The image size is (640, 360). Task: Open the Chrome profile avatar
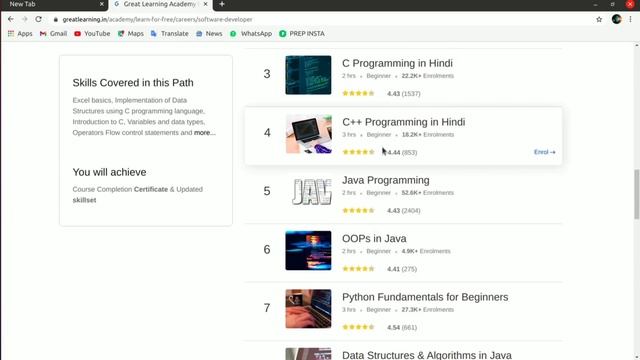coord(616,19)
